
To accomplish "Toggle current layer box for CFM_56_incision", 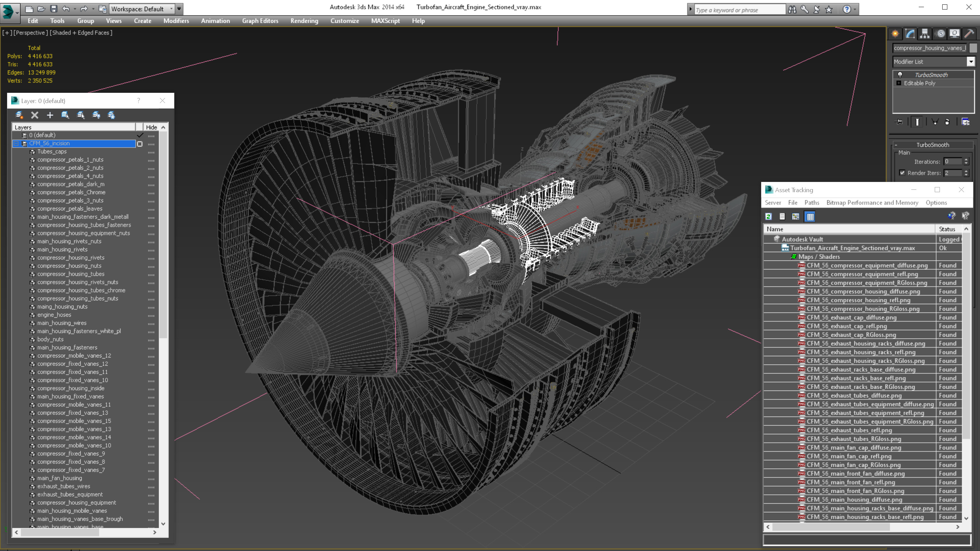I will [140, 144].
